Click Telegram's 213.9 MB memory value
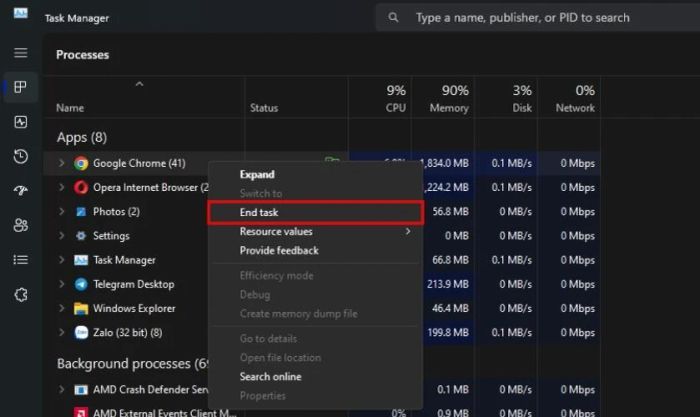Screen dimensions: 700x417 448,284
